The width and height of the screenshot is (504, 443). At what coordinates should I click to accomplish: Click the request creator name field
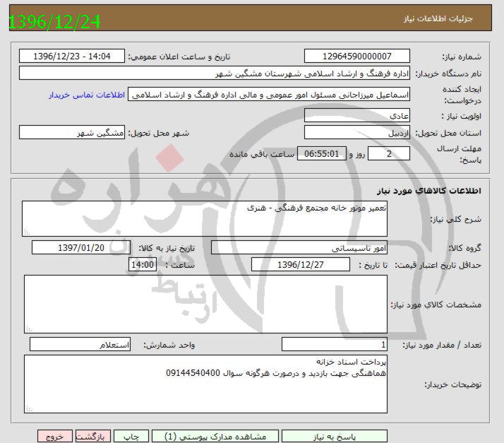(x=269, y=94)
